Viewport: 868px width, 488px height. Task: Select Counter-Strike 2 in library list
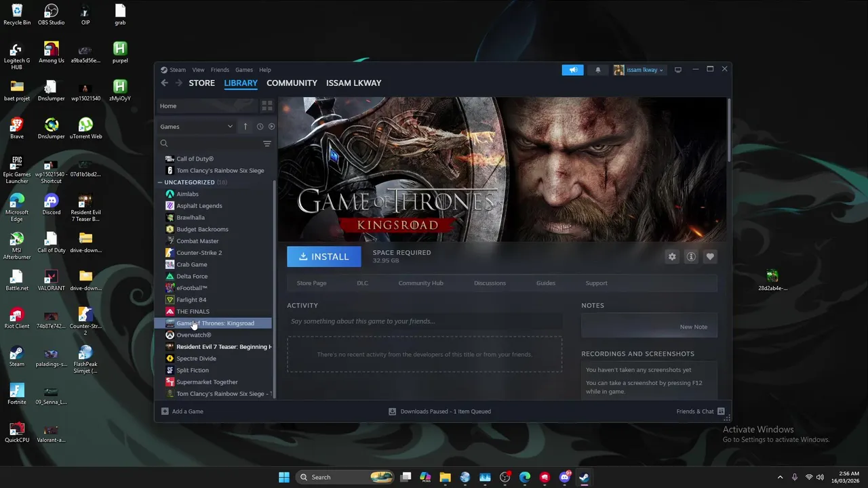click(x=199, y=253)
